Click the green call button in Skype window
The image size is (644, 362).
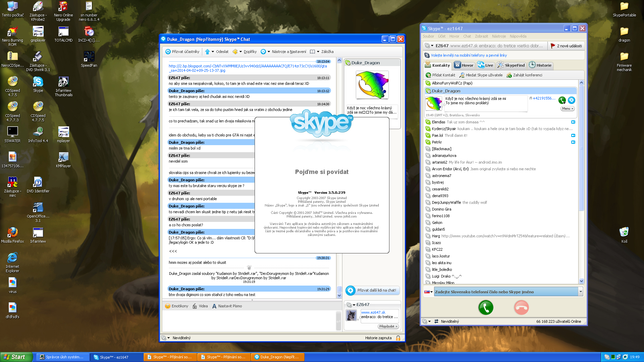tap(486, 307)
